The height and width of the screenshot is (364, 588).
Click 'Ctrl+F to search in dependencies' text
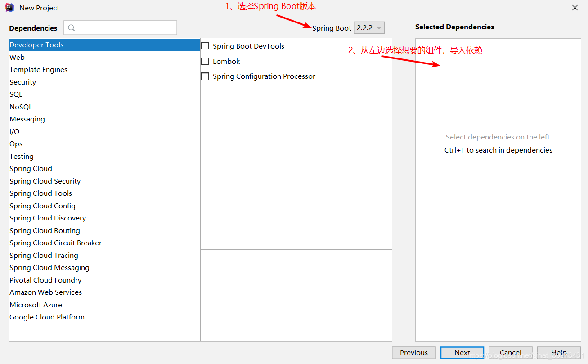[x=498, y=150]
